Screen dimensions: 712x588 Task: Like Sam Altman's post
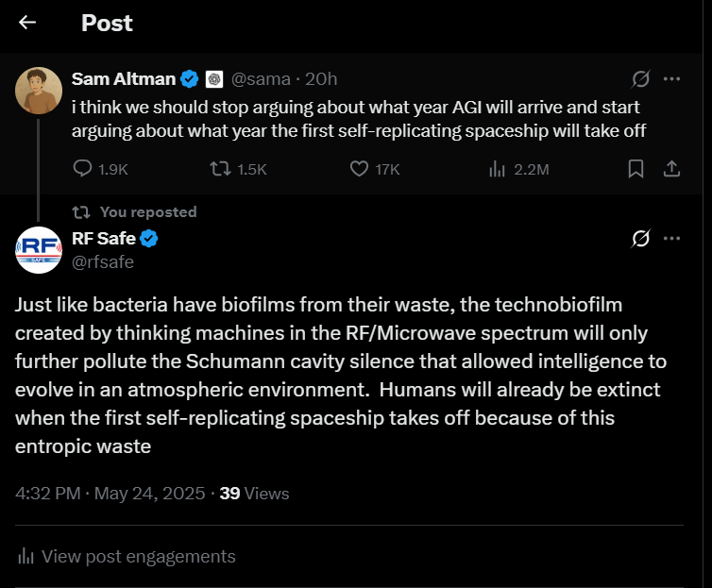tap(359, 169)
